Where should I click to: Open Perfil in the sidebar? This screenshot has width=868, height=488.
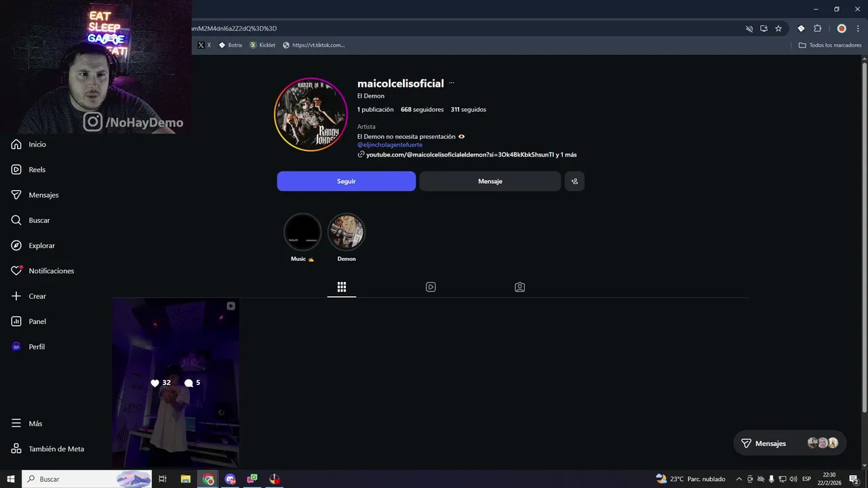28,346
